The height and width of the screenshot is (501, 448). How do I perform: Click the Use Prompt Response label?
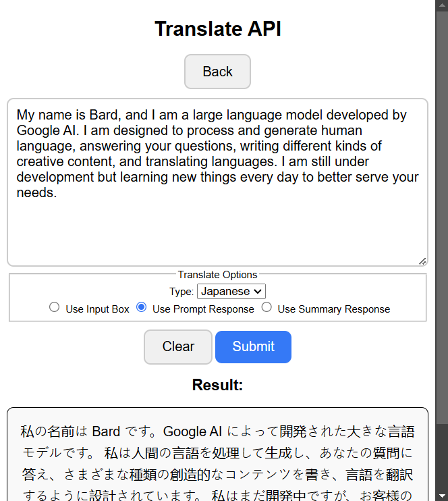click(x=203, y=309)
